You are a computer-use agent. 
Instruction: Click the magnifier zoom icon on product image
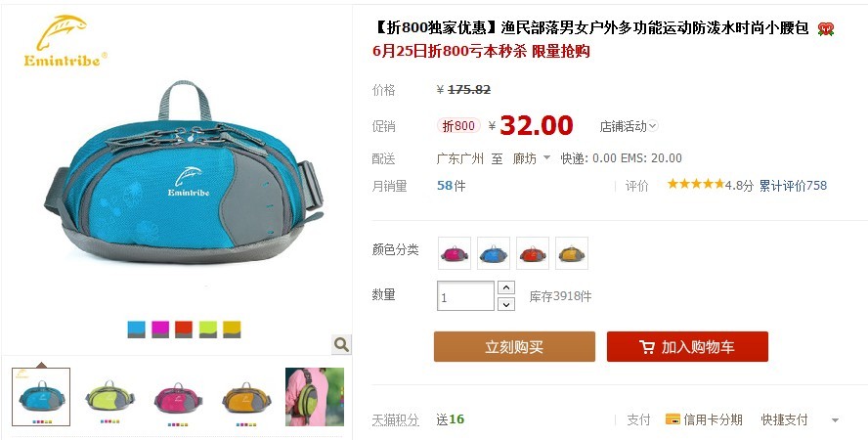pos(341,345)
